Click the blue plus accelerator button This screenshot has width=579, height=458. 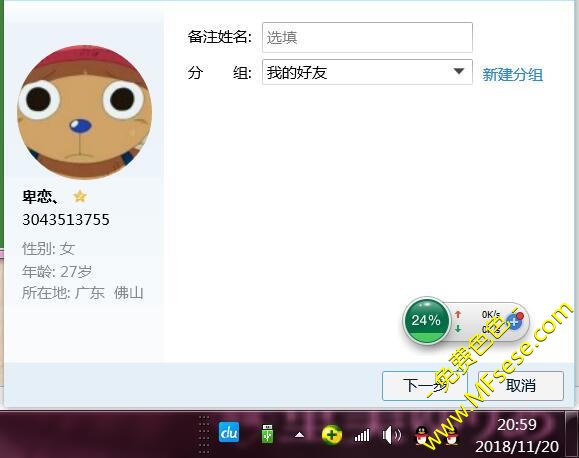pos(514,321)
